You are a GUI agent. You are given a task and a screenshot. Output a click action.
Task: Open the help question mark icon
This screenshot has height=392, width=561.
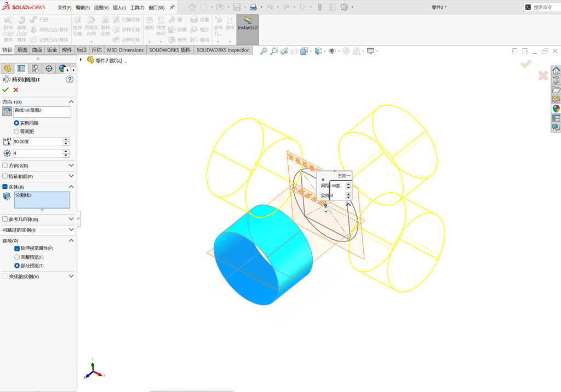[x=70, y=79]
